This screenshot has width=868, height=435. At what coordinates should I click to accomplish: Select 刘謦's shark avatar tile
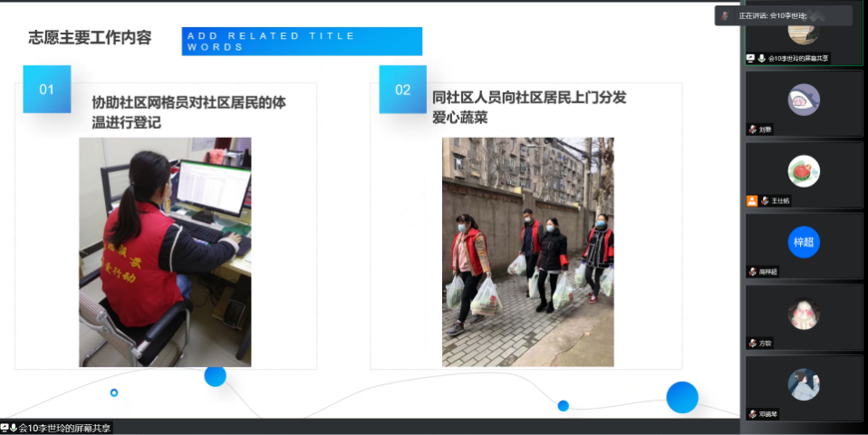(x=803, y=100)
